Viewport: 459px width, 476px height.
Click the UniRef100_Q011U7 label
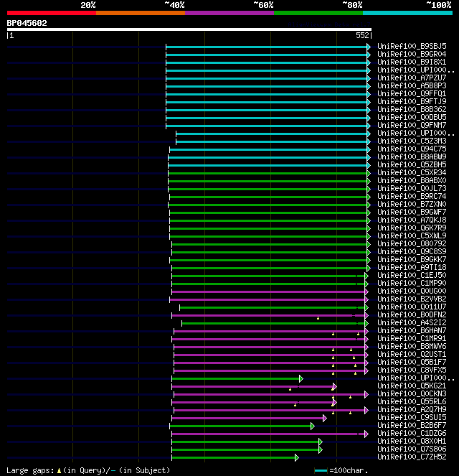click(x=412, y=307)
